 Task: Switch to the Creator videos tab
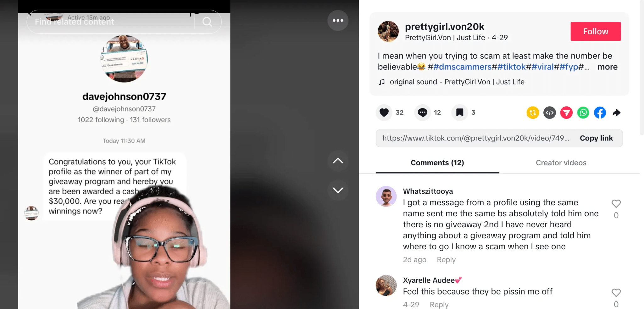point(561,163)
